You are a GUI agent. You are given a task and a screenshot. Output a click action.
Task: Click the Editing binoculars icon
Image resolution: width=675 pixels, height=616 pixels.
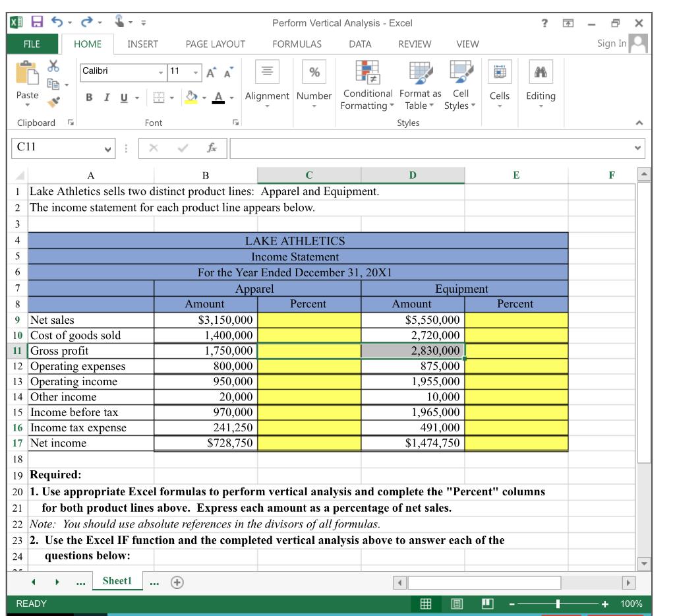coord(541,73)
